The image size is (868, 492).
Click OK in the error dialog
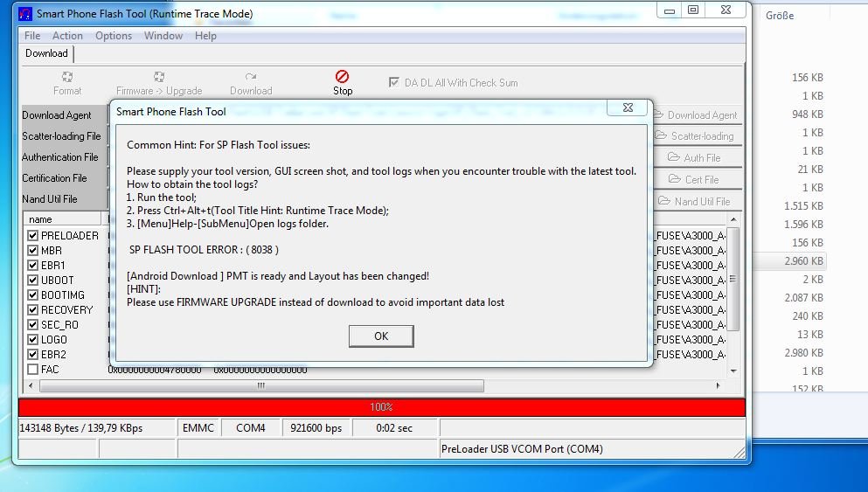pos(381,336)
